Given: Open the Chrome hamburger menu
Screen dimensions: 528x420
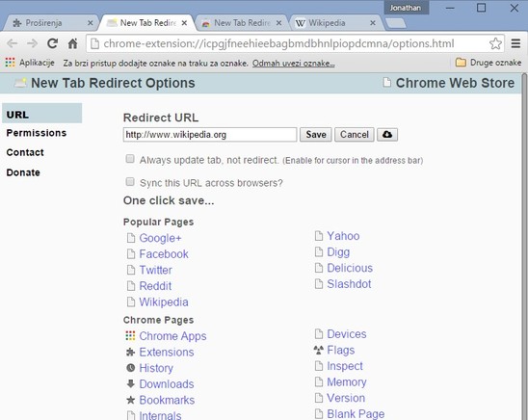Looking at the screenshot, I should [x=515, y=43].
